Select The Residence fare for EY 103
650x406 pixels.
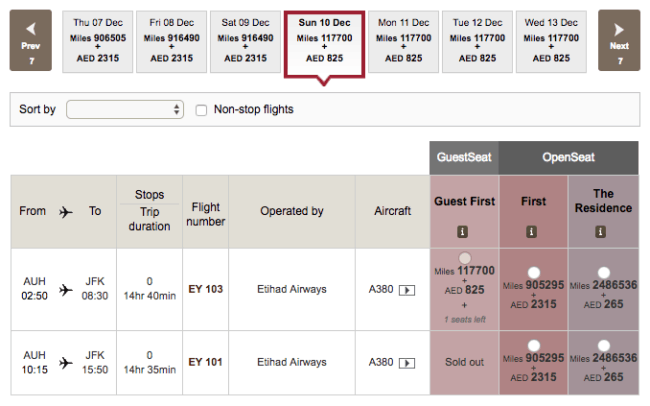(604, 272)
